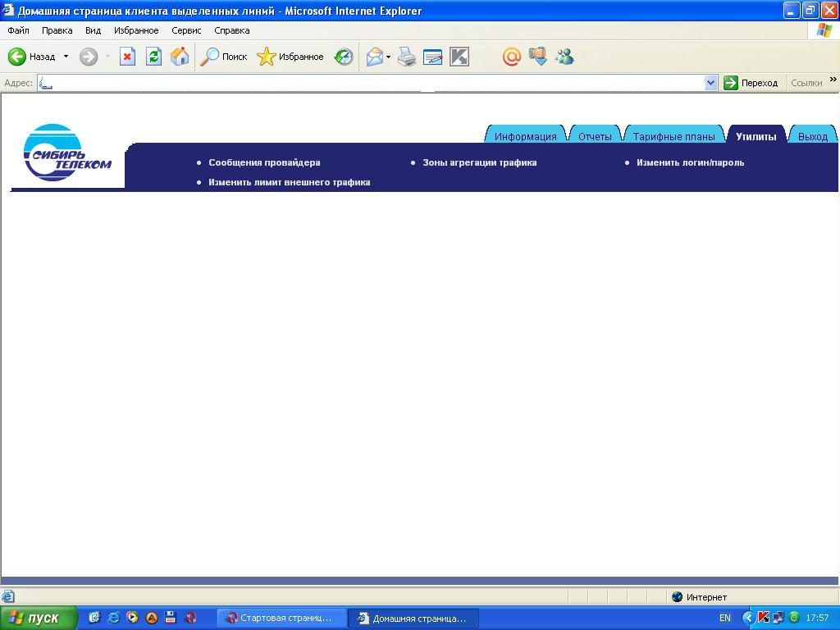The image size is (840, 630).
Task: Open the Сервис menu
Action: [x=186, y=30]
